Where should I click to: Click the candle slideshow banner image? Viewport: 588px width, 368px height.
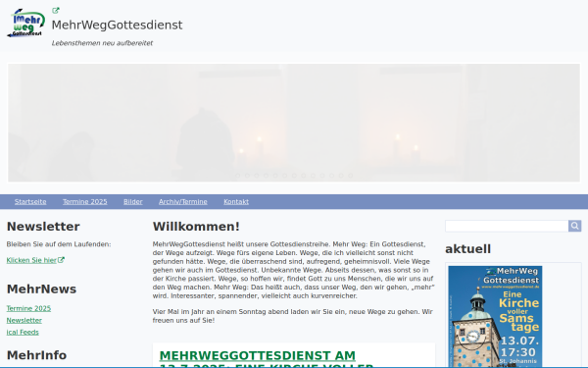[x=294, y=123]
